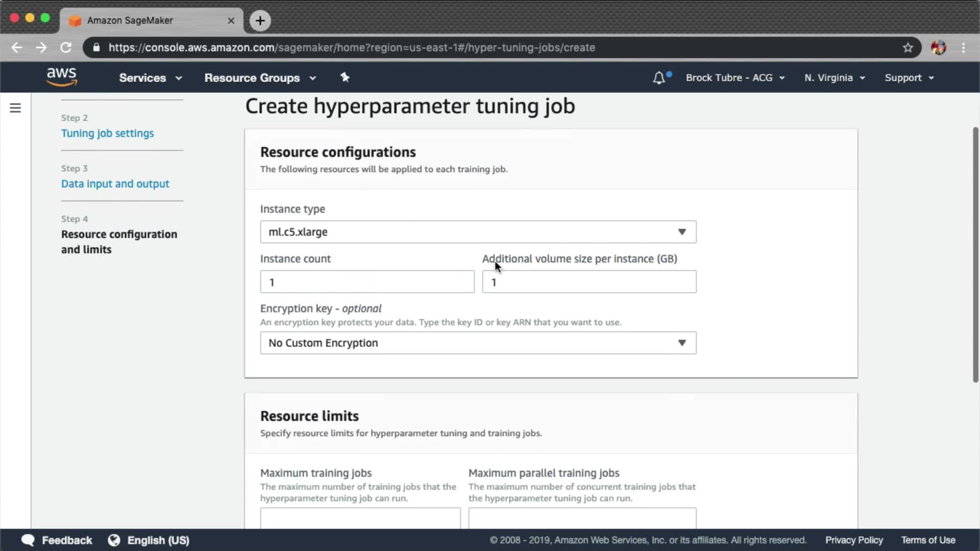Expand the N. Virginia region selector

pyautogui.click(x=835, y=78)
